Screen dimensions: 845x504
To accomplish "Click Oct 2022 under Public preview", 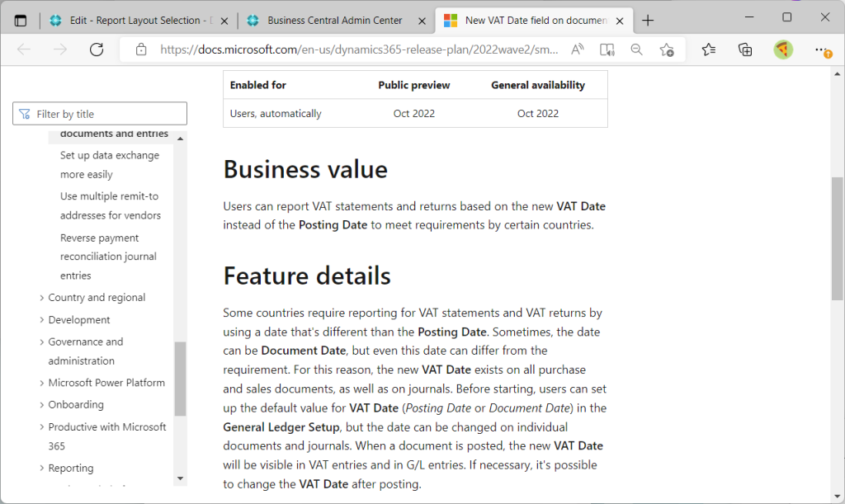I will pyautogui.click(x=414, y=114).
